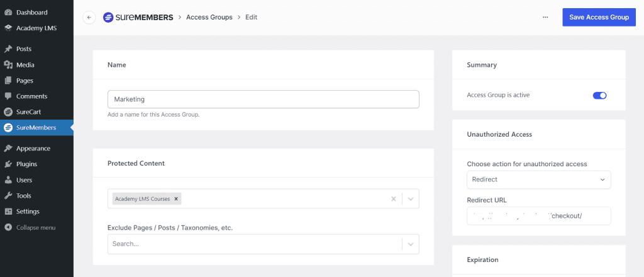This screenshot has width=644, height=277.
Task: Click the Collapse menu arrow icon
Action: [x=8, y=227]
